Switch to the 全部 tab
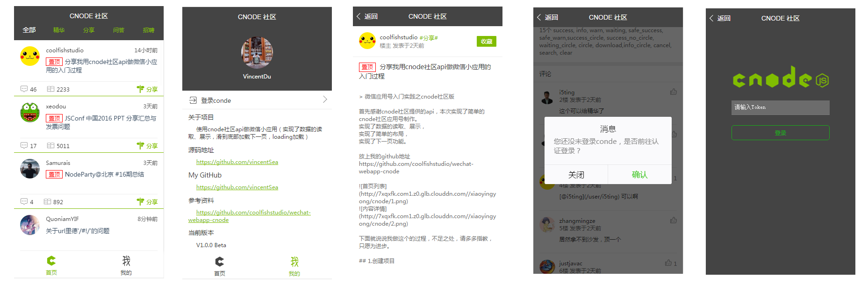 click(29, 30)
